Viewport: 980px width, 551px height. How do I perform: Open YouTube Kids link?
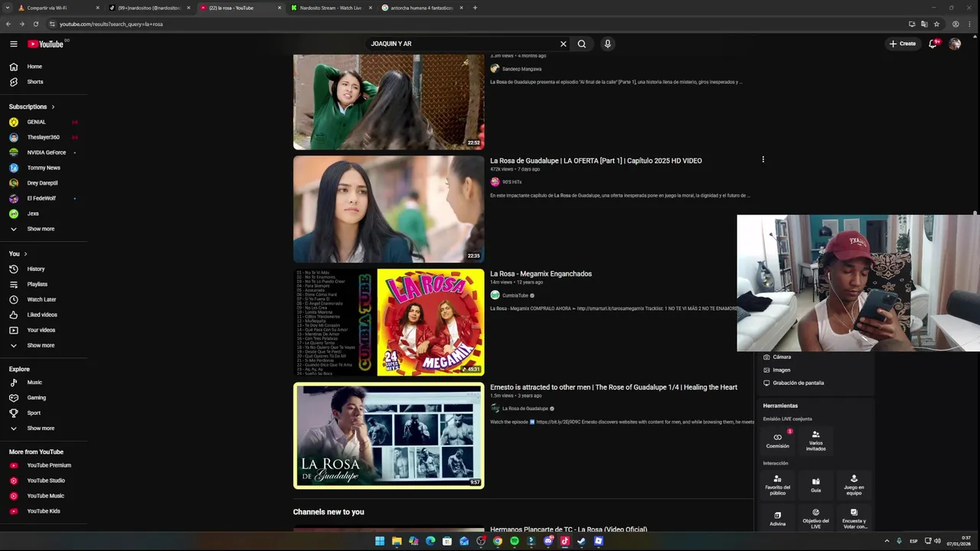(x=44, y=511)
